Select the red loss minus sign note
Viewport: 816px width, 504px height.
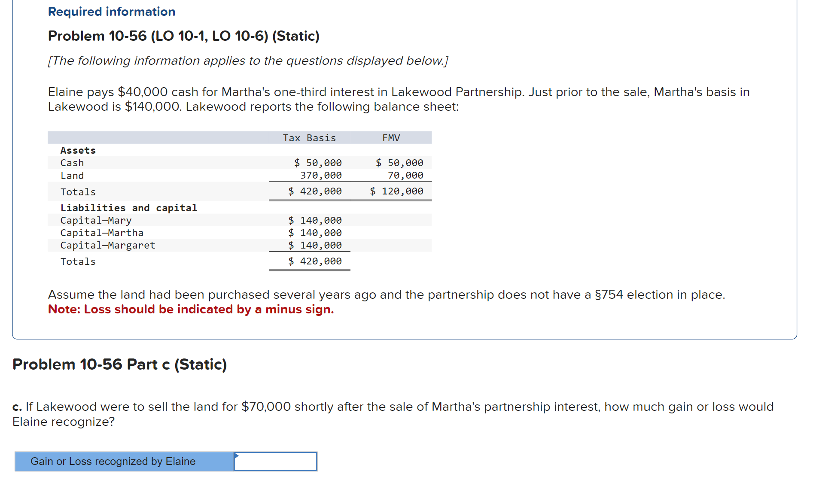click(190, 309)
